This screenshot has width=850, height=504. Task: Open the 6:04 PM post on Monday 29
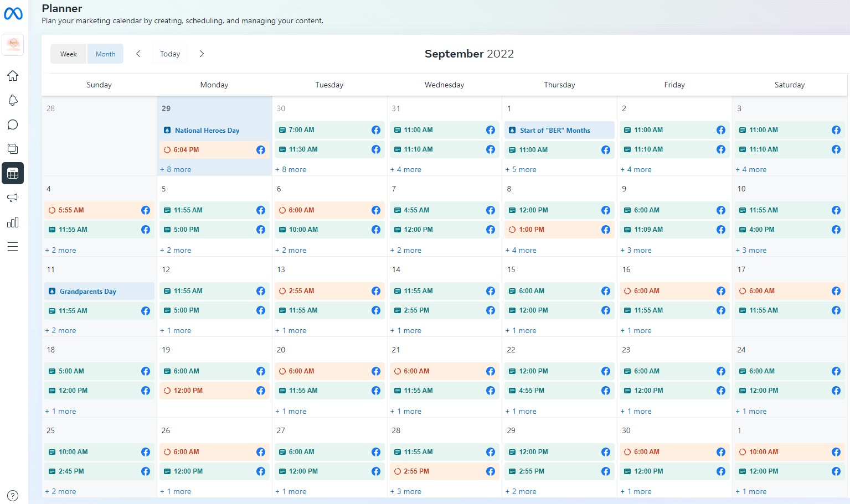pyautogui.click(x=214, y=150)
